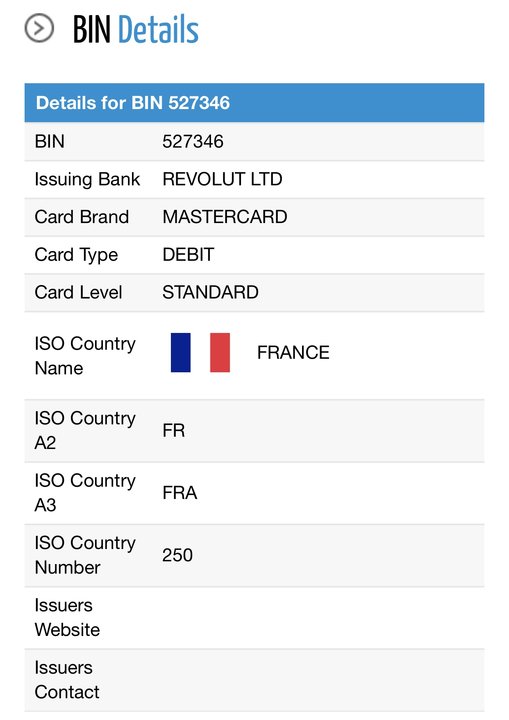Image resolution: width=509 pixels, height=720 pixels.
Task: Click the BIN Details heading
Action: 136,29
